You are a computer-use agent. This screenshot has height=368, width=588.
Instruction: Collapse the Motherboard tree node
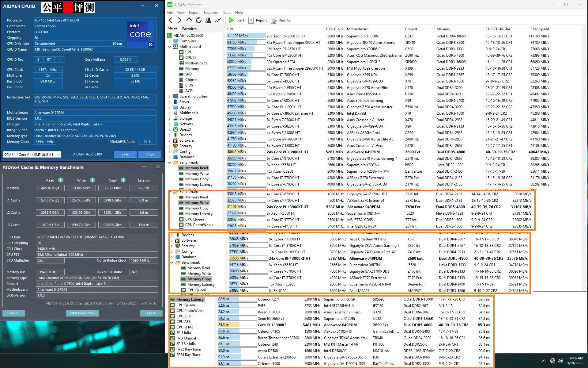(170, 47)
